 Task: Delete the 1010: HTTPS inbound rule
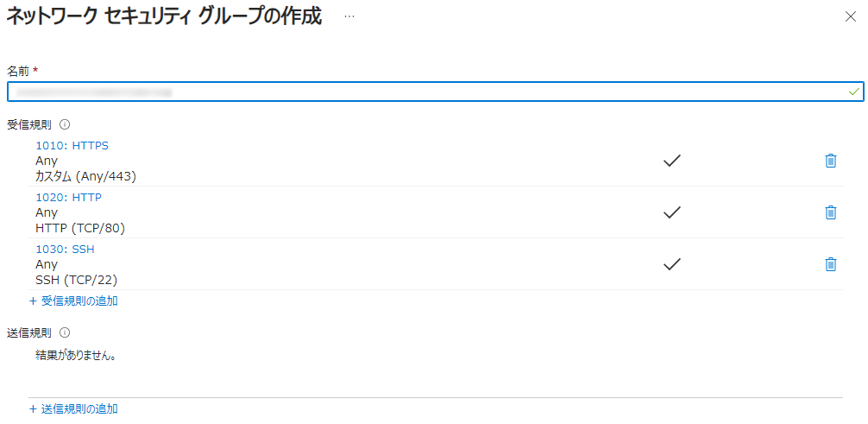click(830, 161)
